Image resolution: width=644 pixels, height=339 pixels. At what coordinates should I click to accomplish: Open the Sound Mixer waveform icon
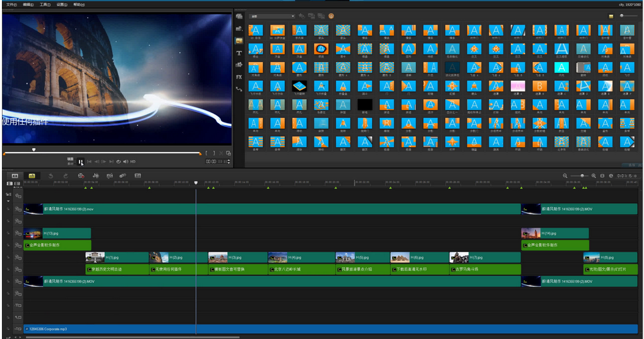coord(96,175)
